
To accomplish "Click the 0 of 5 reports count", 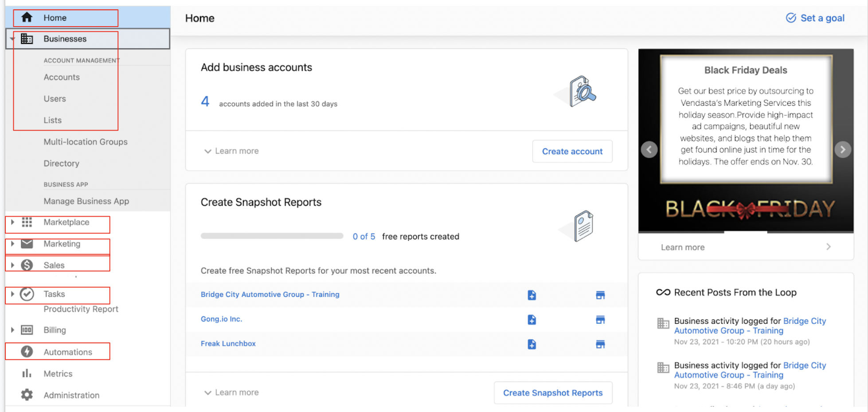I will (364, 237).
